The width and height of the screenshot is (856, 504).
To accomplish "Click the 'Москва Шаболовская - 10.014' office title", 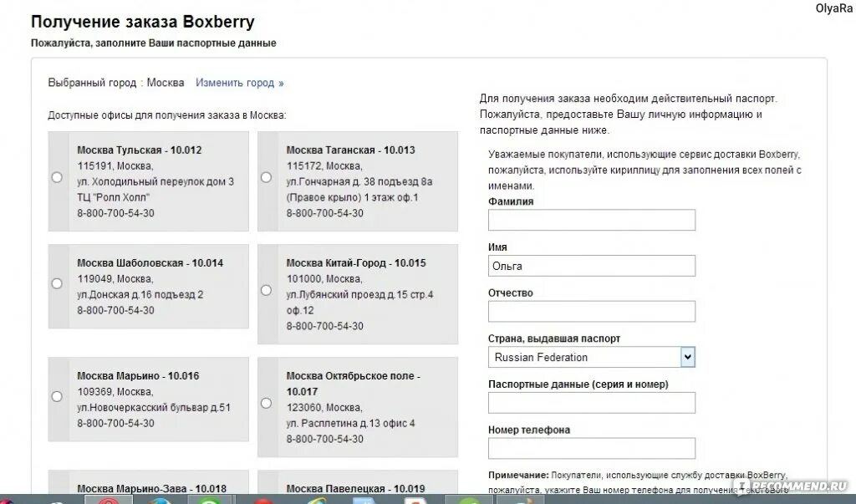I will (x=150, y=263).
